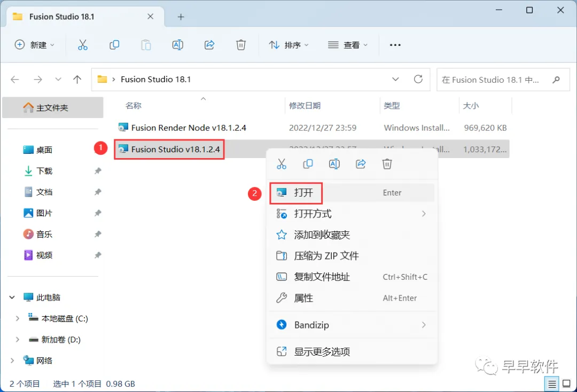The height and width of the screenshot is (392, 577).
Task: Expand the 本地磁盘 (C:) node
Action: tap(17, 318)
